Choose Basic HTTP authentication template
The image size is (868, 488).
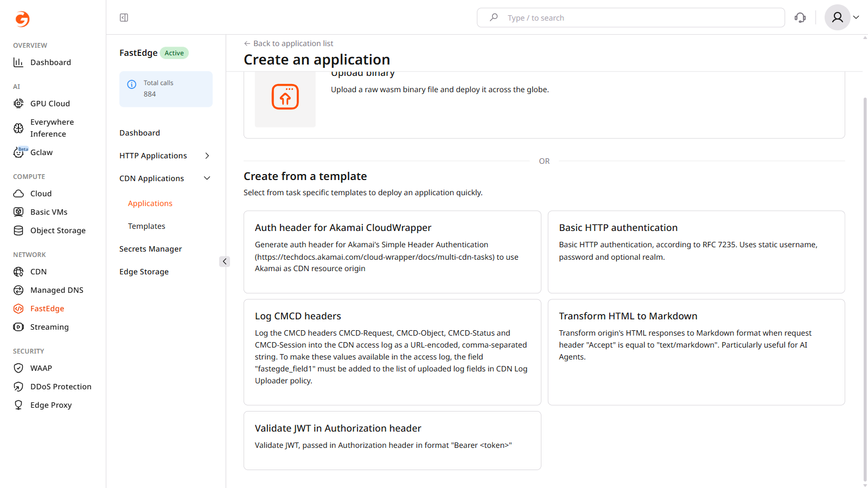[x=696, y=252]
